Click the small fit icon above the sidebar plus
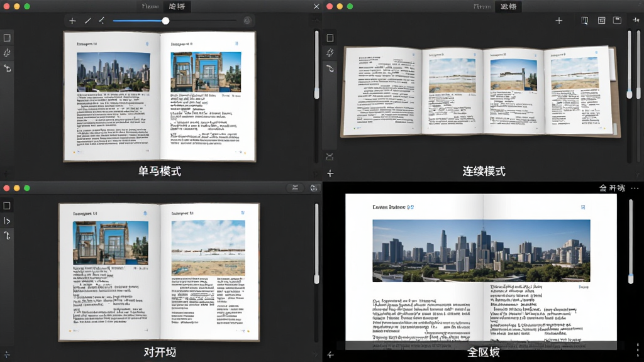Image resolution: width=644 pixels, height=362 pixels. click(330, 156)
